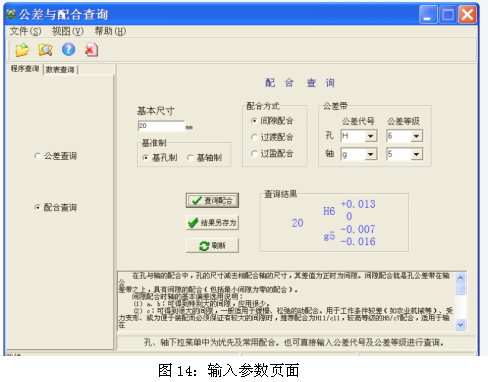
Task: Expand the 孔 公差代号 dropdown showing H
Action: click(370, 136)
